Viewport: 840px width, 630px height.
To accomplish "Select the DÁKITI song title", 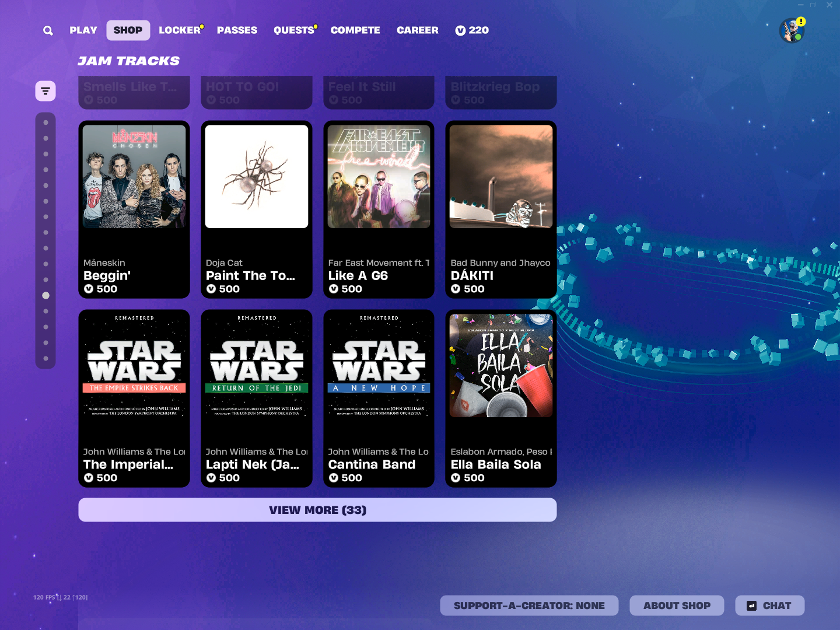I will pos(472,276).
